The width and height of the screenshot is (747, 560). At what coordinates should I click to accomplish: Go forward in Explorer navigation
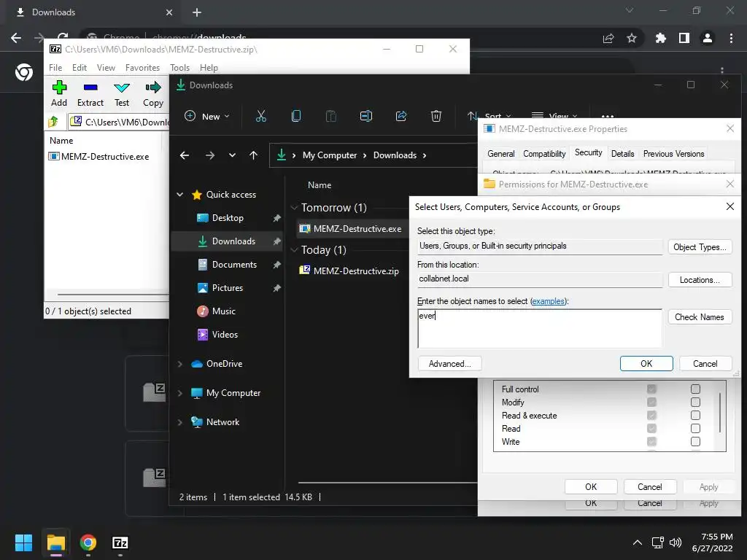(x=209, y=155)
